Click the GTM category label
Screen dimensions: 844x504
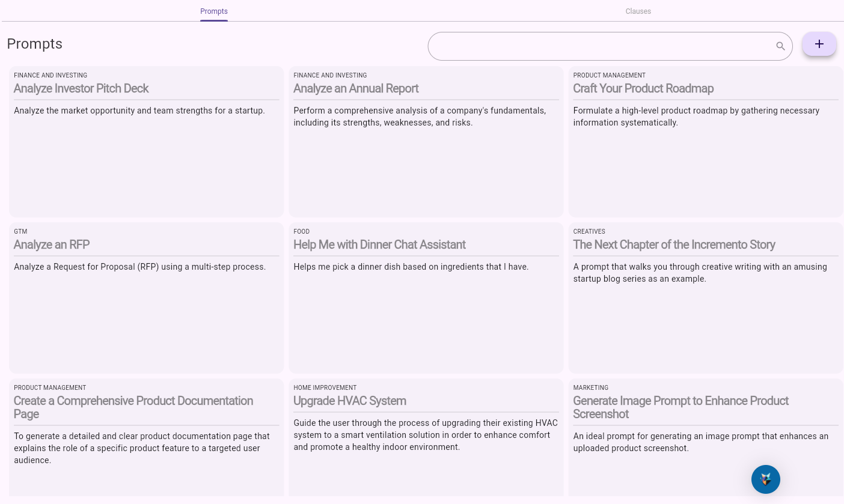point(20,231)
